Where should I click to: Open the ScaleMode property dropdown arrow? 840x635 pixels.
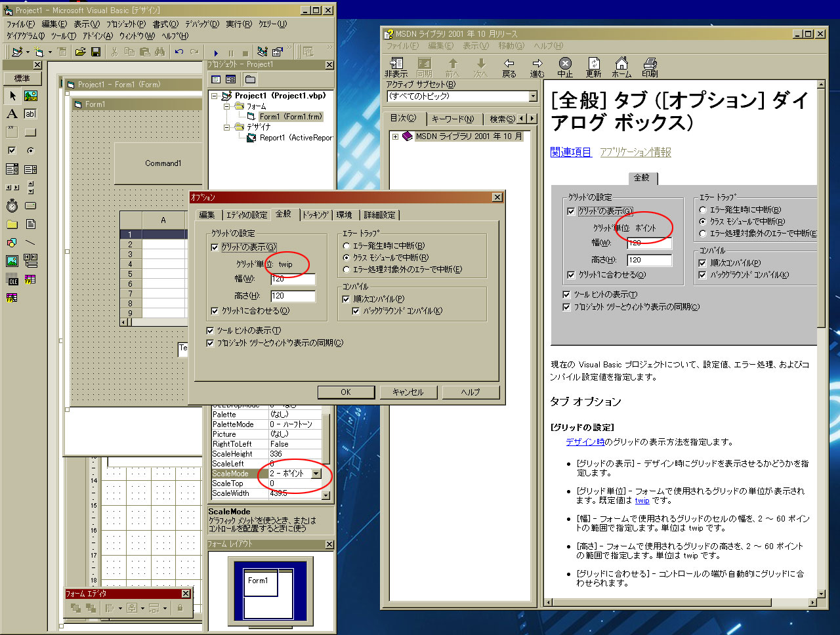(x=316, y=474)
